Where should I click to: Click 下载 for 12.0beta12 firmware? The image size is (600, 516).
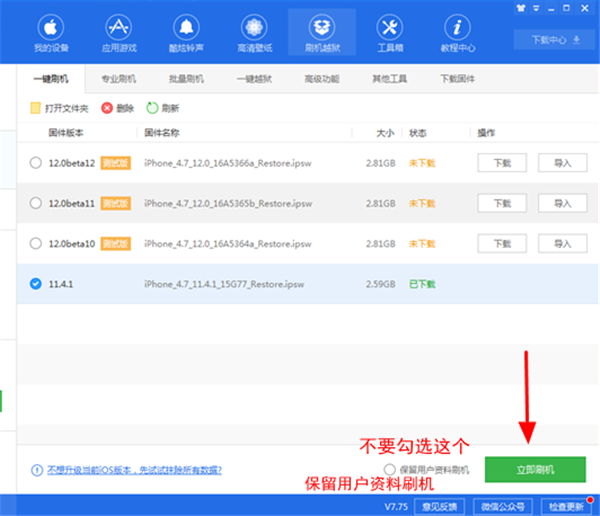(x=501, y=163)
